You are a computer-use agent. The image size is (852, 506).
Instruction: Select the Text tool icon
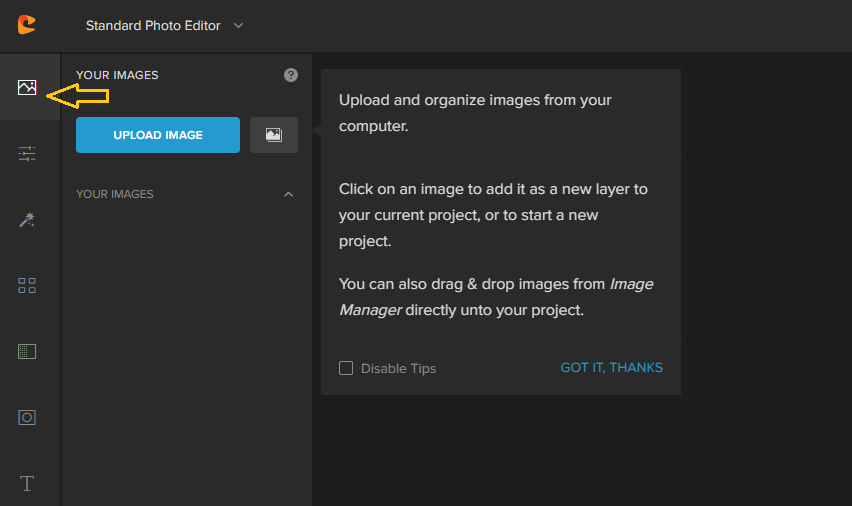(x=27, y=484)
